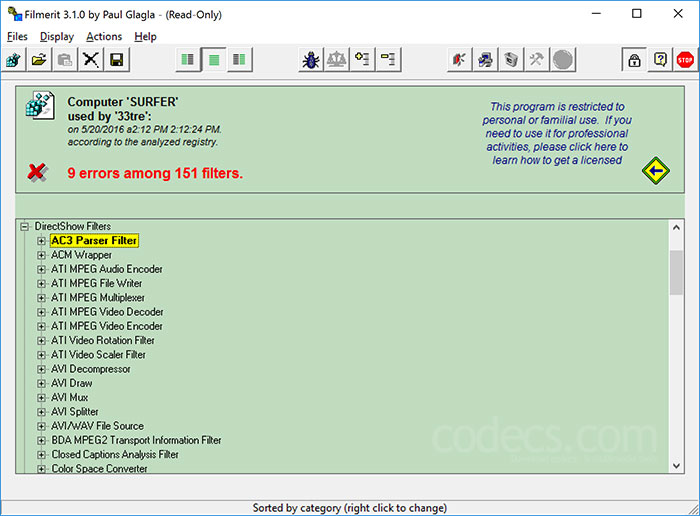Image resolution: width=700 pixels, height=516 pixels.
Task: Click the collapse-all tree icon
Action: [x=388, y=59]
